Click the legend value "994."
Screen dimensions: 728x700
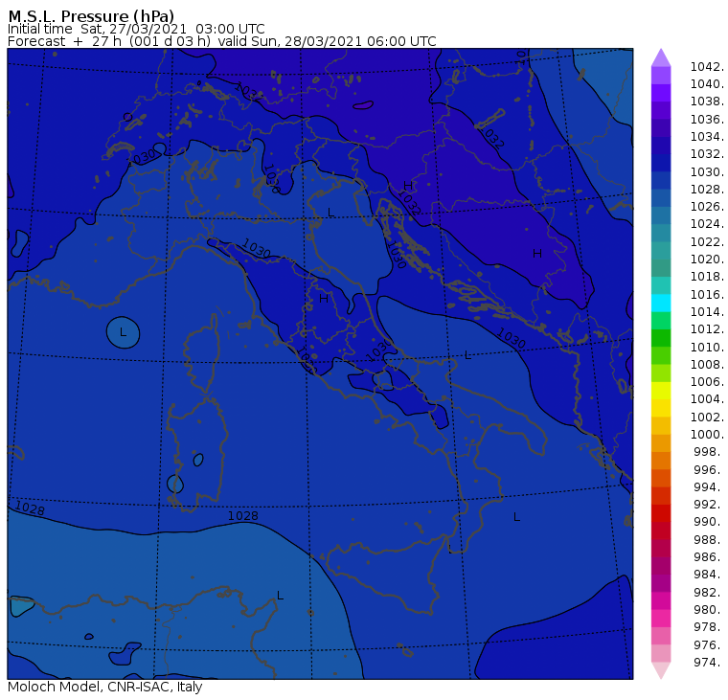pyautogui.click(x=708, y=487)
